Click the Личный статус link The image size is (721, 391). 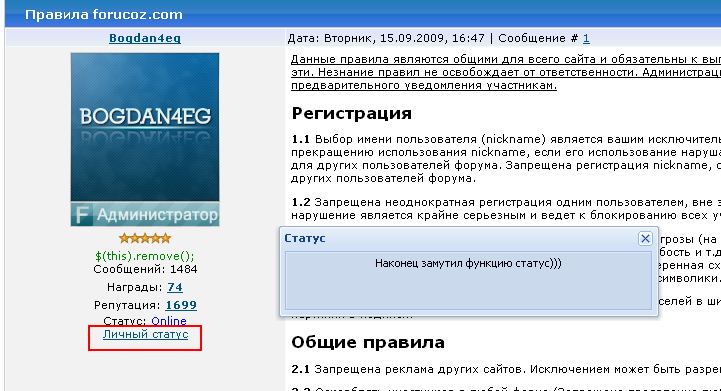tap(145, 334)
